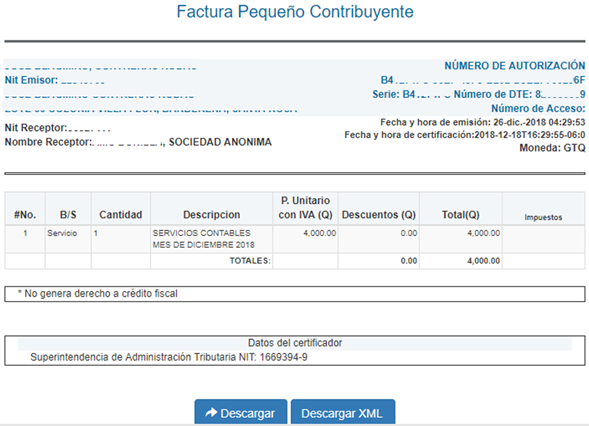Click the Descuentos (Q) column header
The width and height of the screenshot is (589, 426).
click(x=379, y=215)
